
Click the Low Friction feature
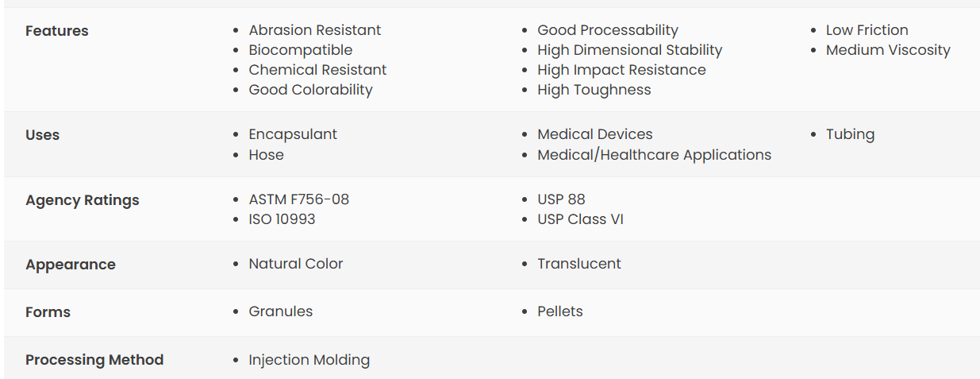867,30
